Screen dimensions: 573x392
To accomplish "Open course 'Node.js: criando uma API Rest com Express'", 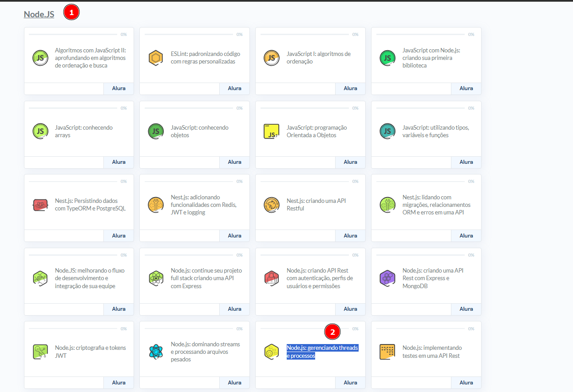I will click(433, 278).
